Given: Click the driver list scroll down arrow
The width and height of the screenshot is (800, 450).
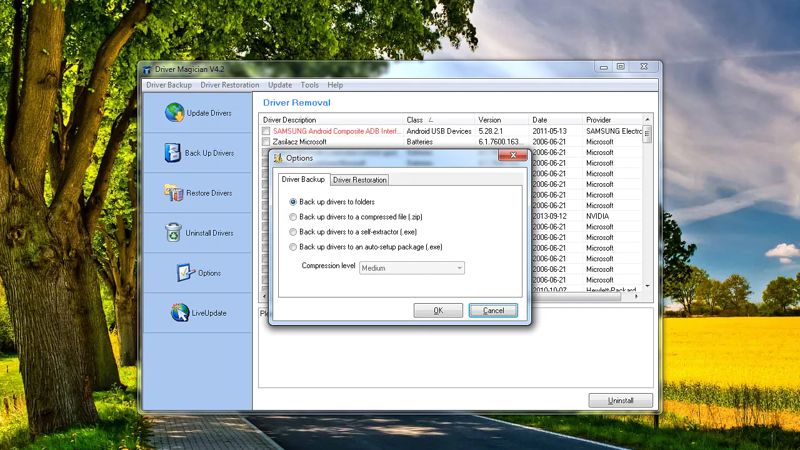Looking at the screenshot, I should 647,286.
